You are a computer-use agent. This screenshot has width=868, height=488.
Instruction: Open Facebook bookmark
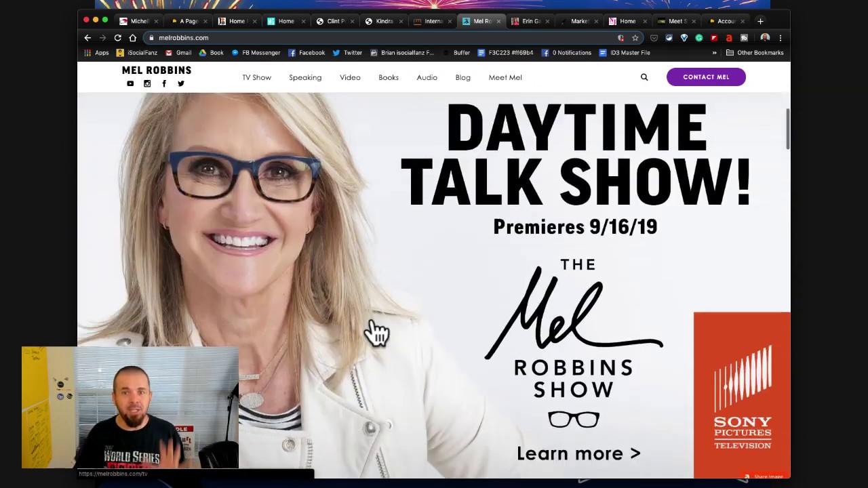click(307, 53)
